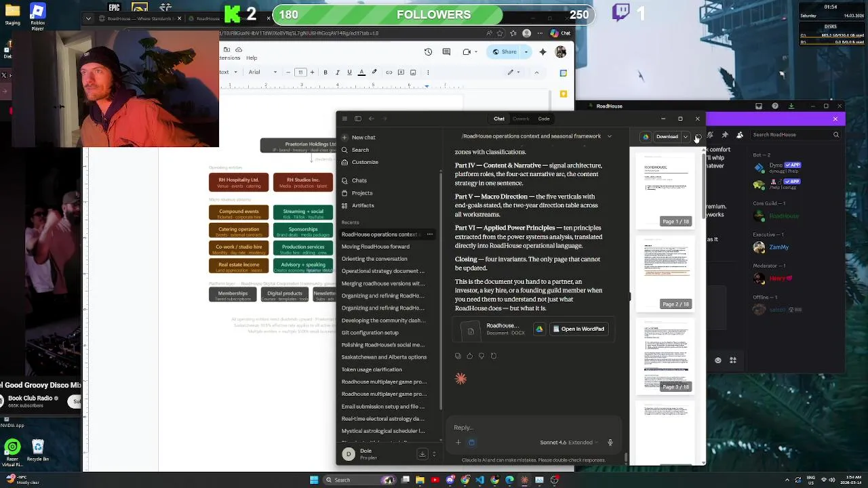The width and height of the screenshot is (868, 488).
Task: Increase font size with the plus button
Action: coord(312,73)
